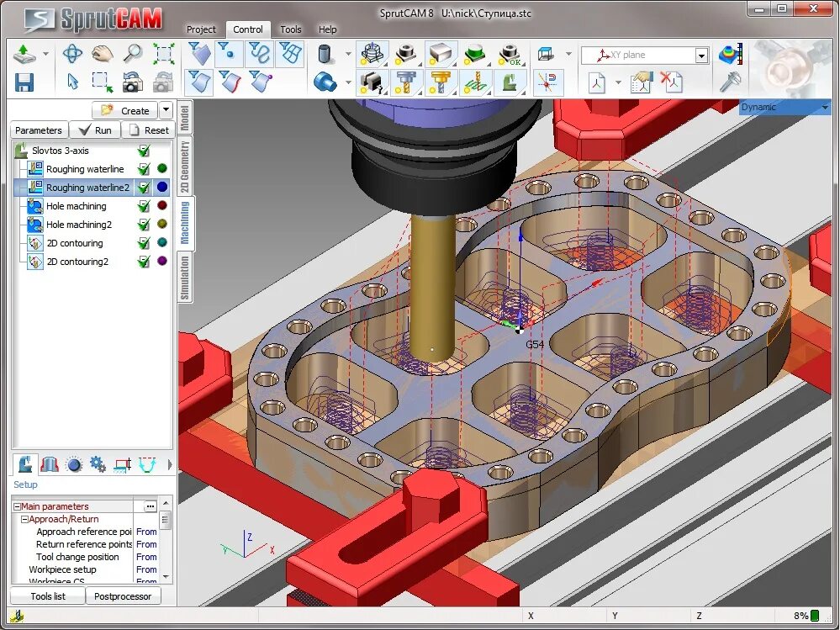Open the Tools list
840x630 pixels.
(48, 596)
